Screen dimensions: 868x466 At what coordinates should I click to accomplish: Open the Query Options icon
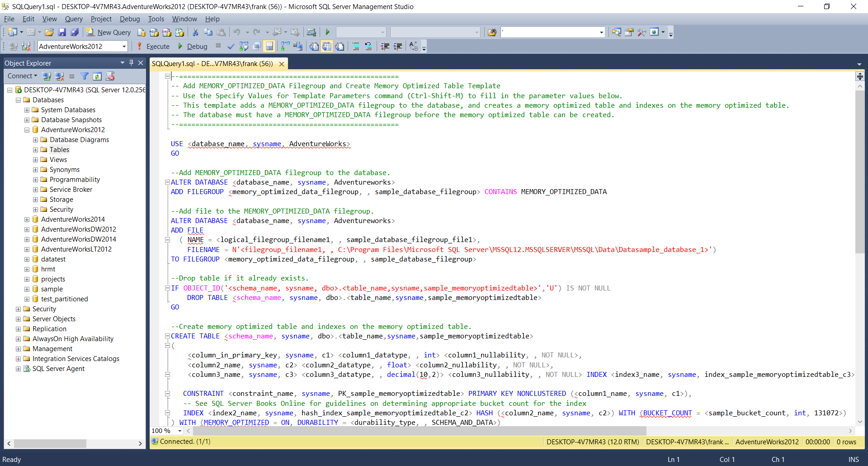click(256, 46)
